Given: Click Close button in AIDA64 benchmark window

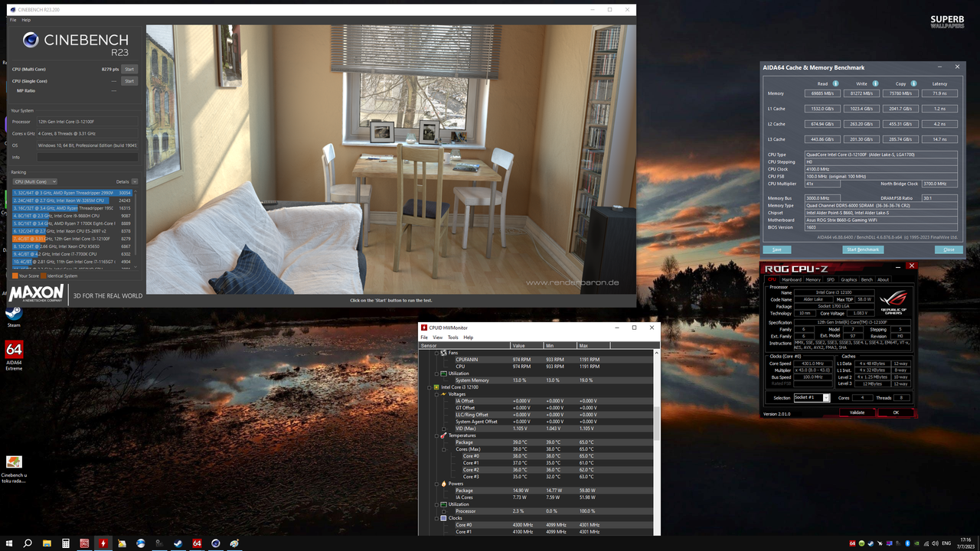Looking at the screenshot, I should (949, 249).
